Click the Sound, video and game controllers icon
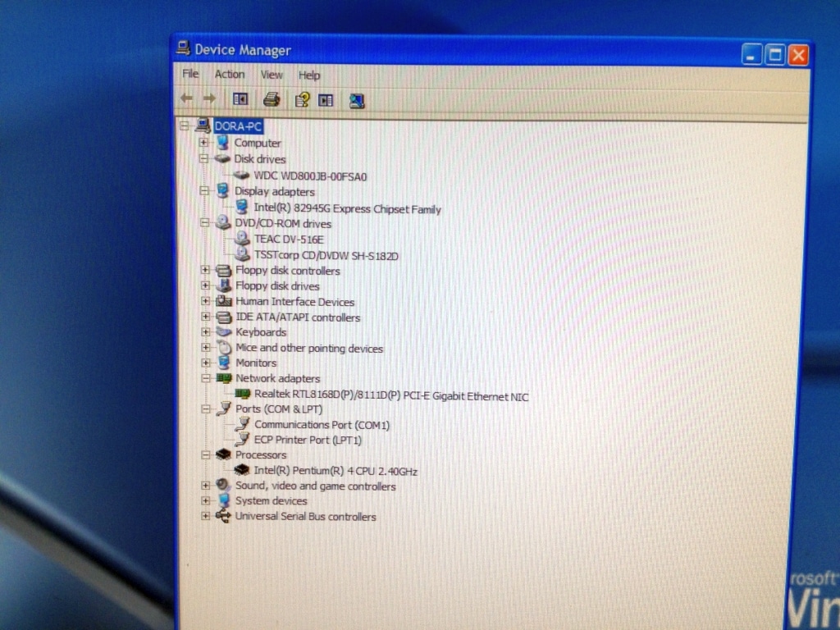 click(223, 486)
